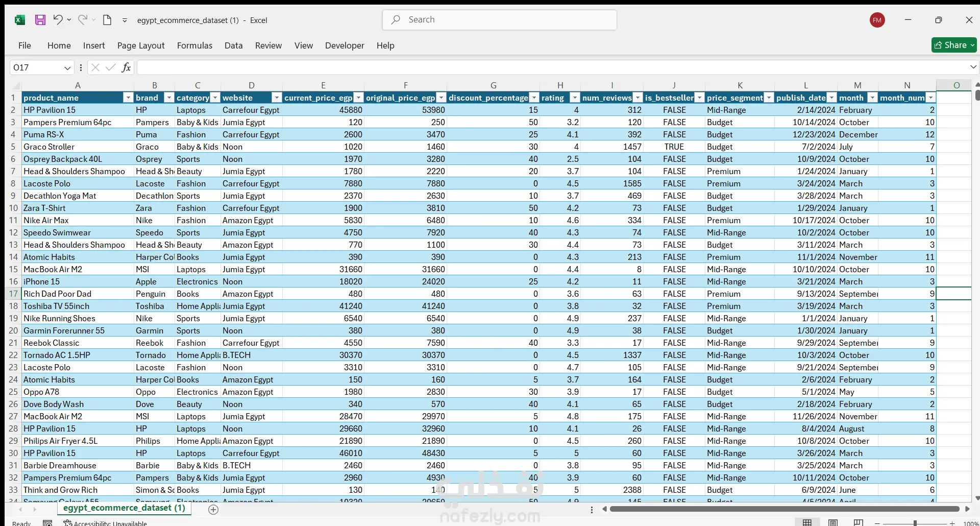The width and height of the screenshot is (980, 526).
Task: Click the Macro recording status bar icon
Action: coord(47,523)
